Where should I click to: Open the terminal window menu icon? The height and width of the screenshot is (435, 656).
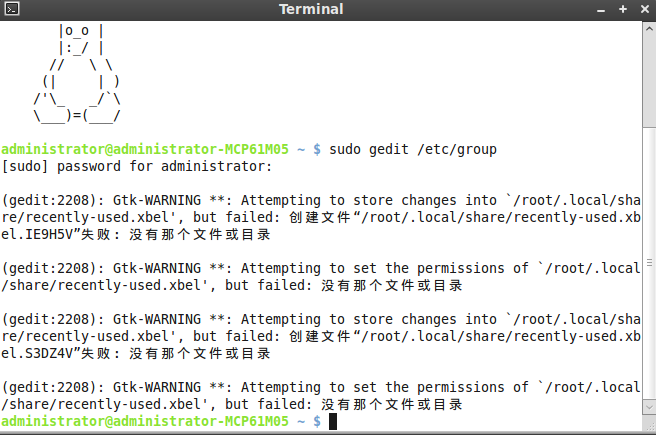pos(12,9)
